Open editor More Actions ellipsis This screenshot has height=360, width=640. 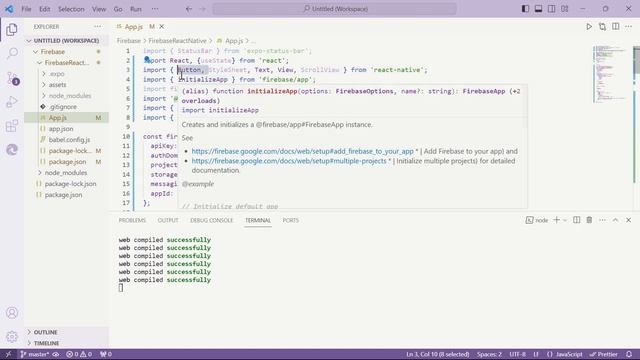point(629,27)
